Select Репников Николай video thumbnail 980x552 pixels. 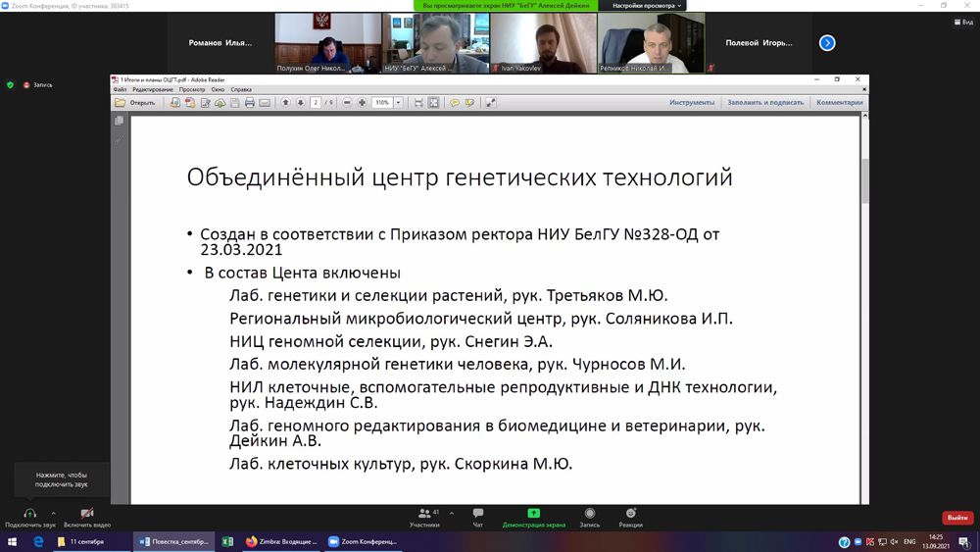652,43
